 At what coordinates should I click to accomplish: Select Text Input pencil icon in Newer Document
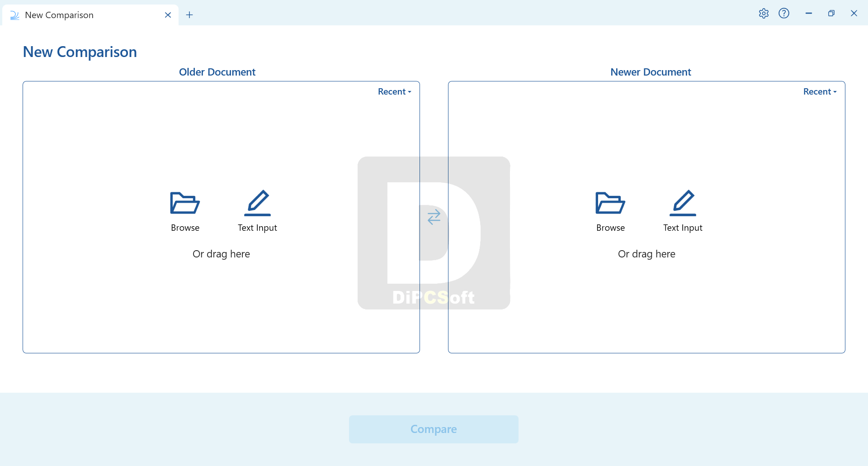pos(683,203)
